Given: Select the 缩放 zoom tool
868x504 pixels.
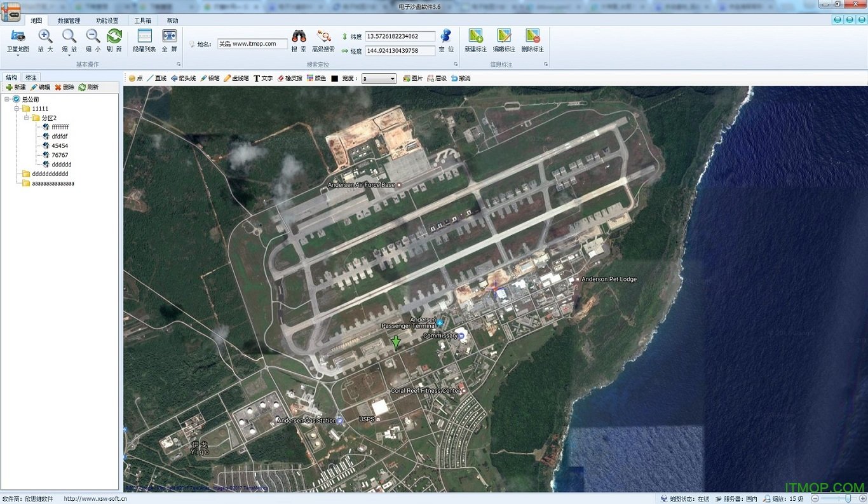Looking at the screenshot, I should tap(69, 41).
